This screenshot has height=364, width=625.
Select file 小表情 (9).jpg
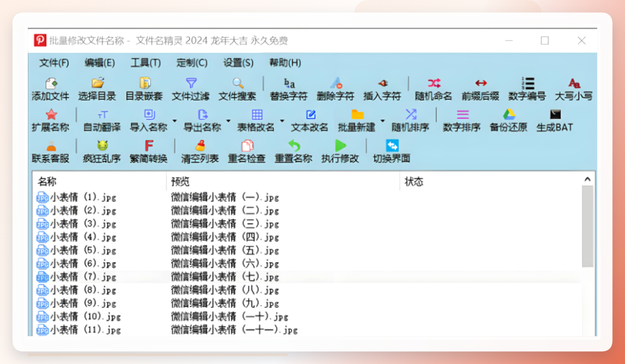(76, 303)
